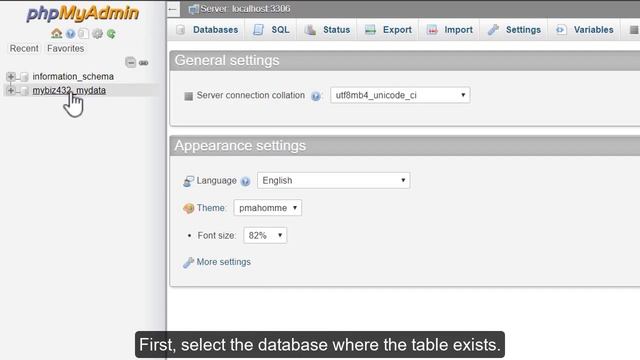Click the Export tab icon

click(370, 30)
